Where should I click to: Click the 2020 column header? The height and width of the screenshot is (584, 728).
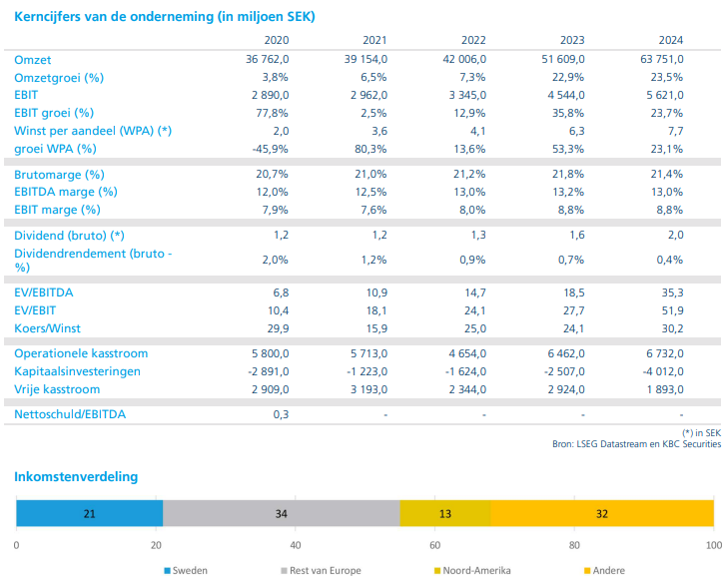[x=276, y=41]
